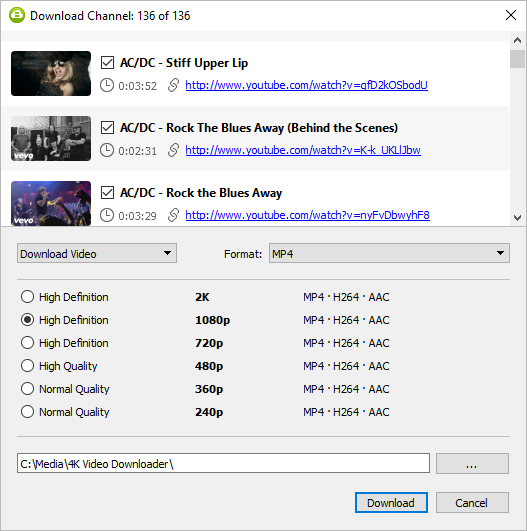Open the Format MP4 dropdown
527x531 pixels.
(x=389, y=253)
